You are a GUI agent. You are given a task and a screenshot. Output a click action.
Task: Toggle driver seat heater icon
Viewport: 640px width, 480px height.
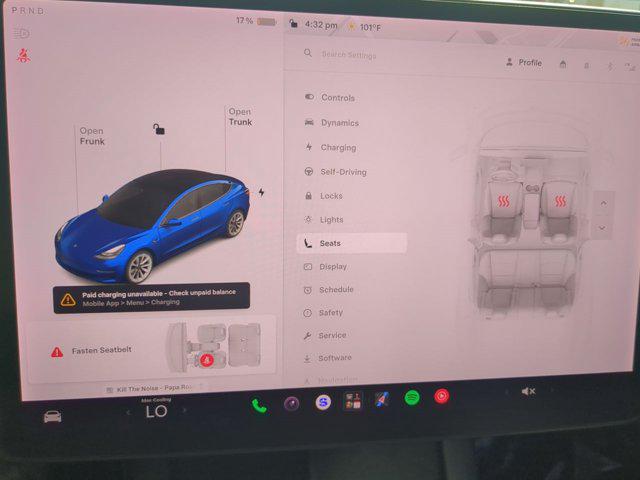coord(503,201)
